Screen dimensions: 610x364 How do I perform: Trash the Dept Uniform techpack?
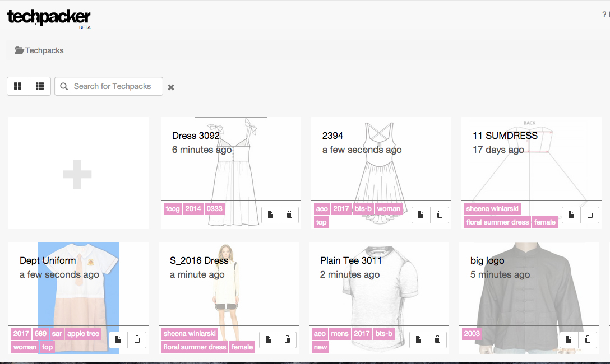137,340
